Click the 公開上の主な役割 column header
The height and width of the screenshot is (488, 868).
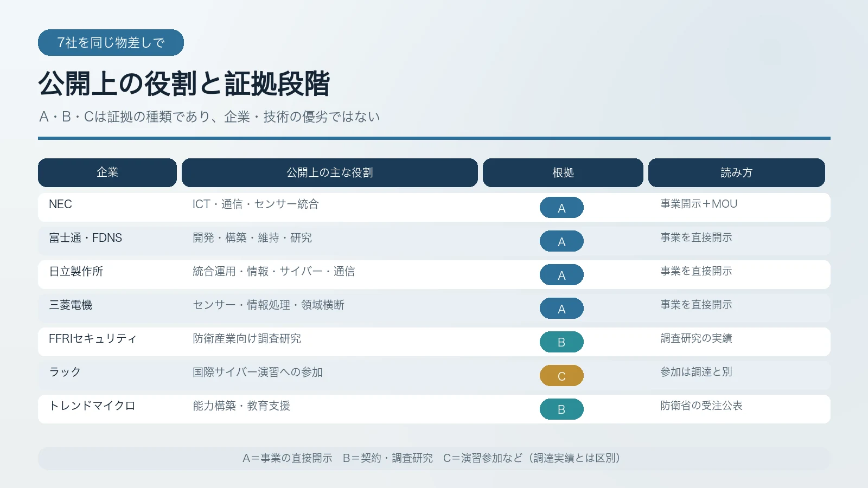click(x=330, y=172)
